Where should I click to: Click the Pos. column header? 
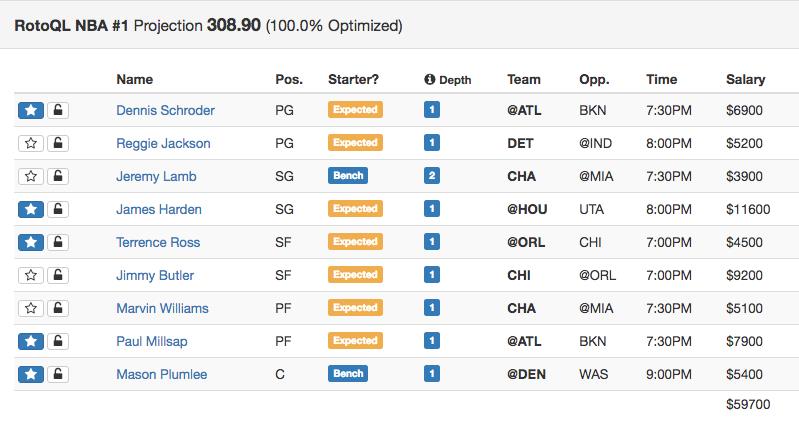pyautogui.click(x=289, y=79)
